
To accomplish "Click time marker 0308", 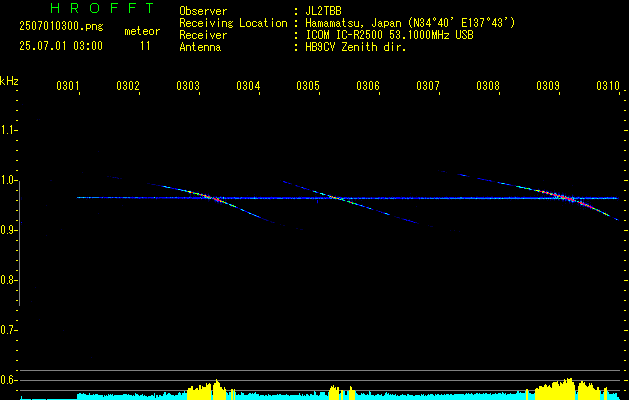I will 488,86.
